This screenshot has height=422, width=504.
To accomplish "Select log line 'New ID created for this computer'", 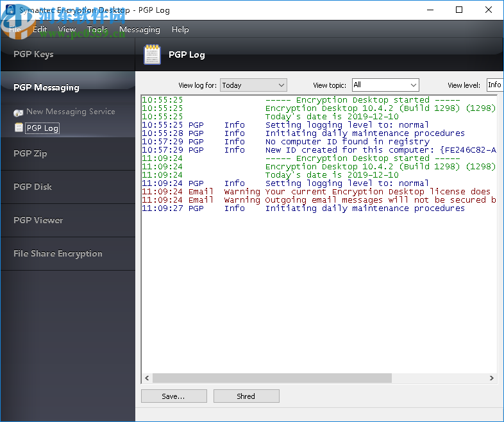I will 319,150.
